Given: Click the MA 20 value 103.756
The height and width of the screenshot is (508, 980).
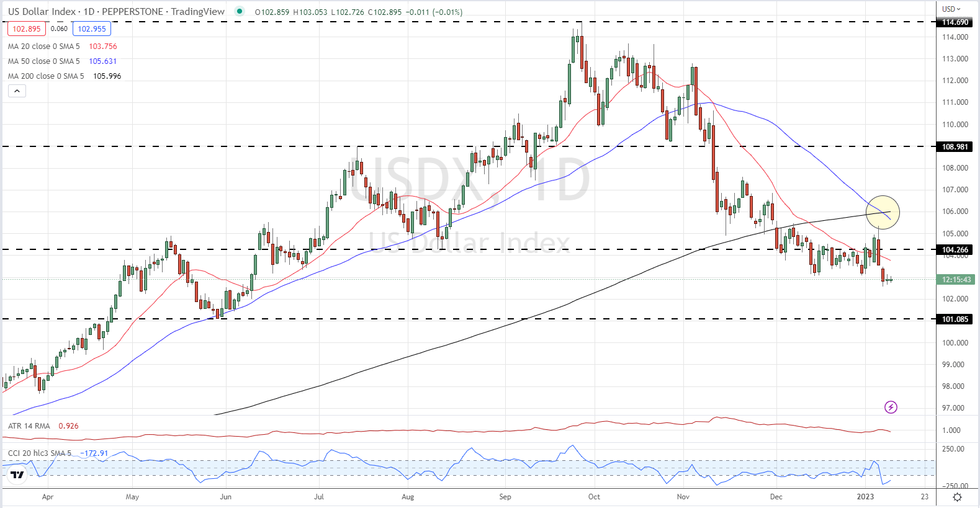Looking at the screenshot, I should [103, 47].
